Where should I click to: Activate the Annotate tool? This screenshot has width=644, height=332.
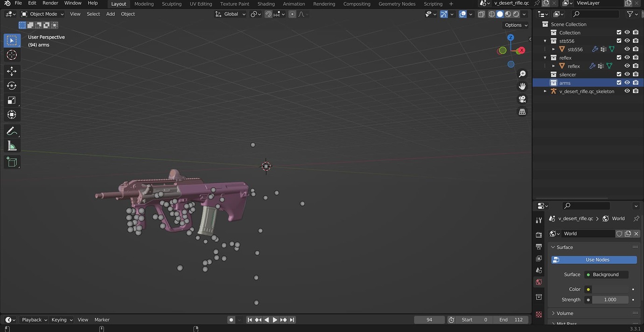[12, 131]
